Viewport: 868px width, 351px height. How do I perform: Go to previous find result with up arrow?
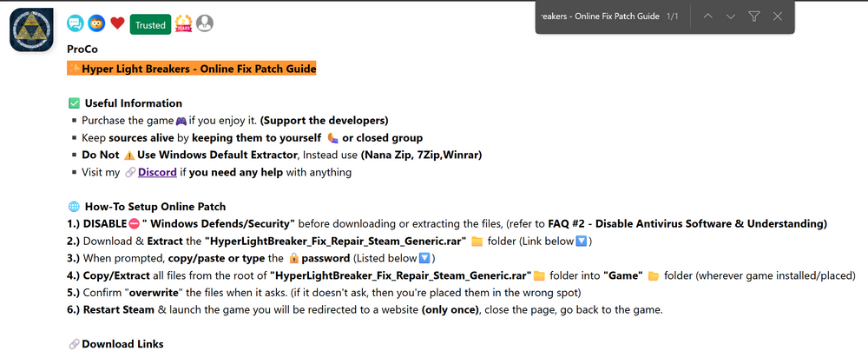[707, 17]
